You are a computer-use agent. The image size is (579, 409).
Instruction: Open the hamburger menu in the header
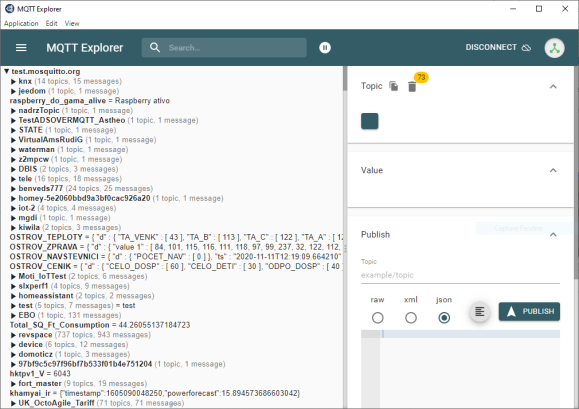[x=21, y=48]
